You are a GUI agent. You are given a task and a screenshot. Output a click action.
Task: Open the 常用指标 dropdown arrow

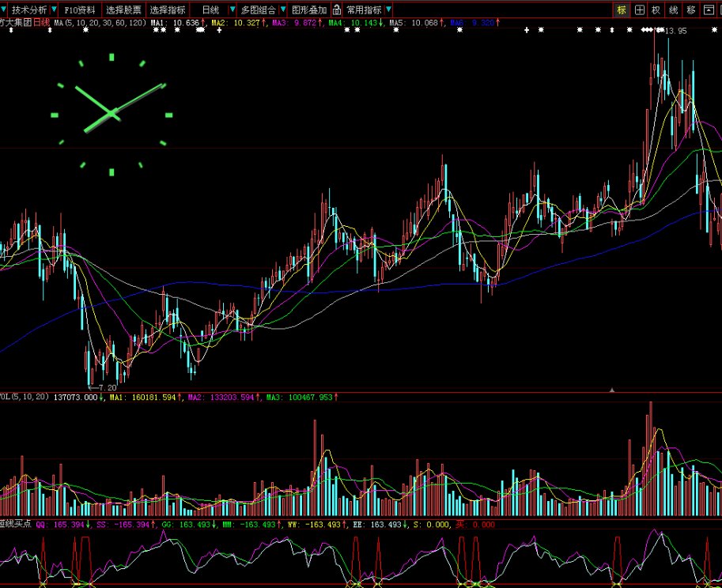(388, 10)
